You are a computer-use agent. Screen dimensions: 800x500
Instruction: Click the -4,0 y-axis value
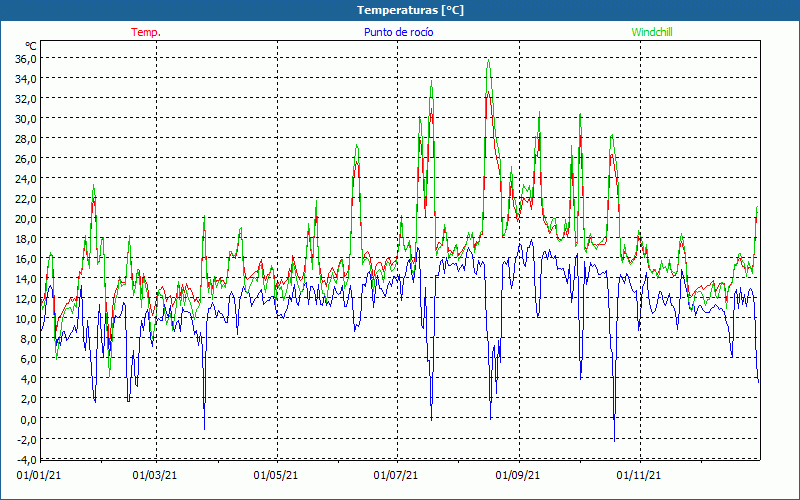coord(27,459)
